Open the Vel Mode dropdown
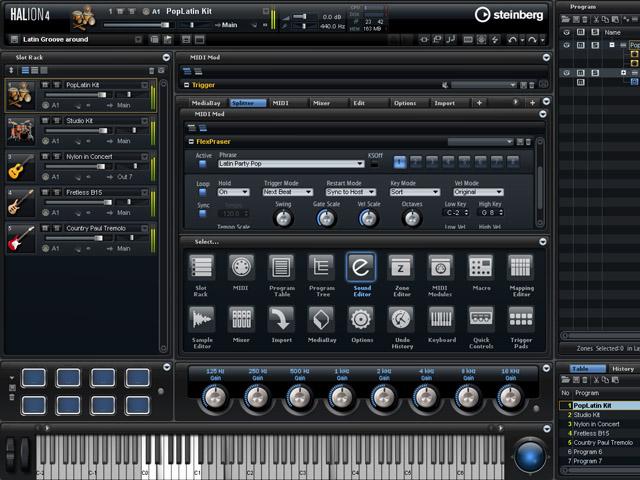 pos(478,192)
